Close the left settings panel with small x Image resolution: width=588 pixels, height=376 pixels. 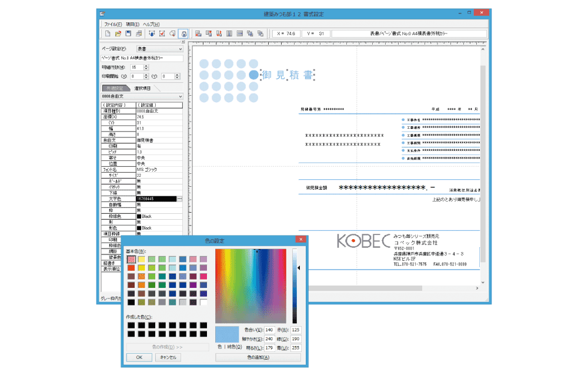click(x=183, y=42)
